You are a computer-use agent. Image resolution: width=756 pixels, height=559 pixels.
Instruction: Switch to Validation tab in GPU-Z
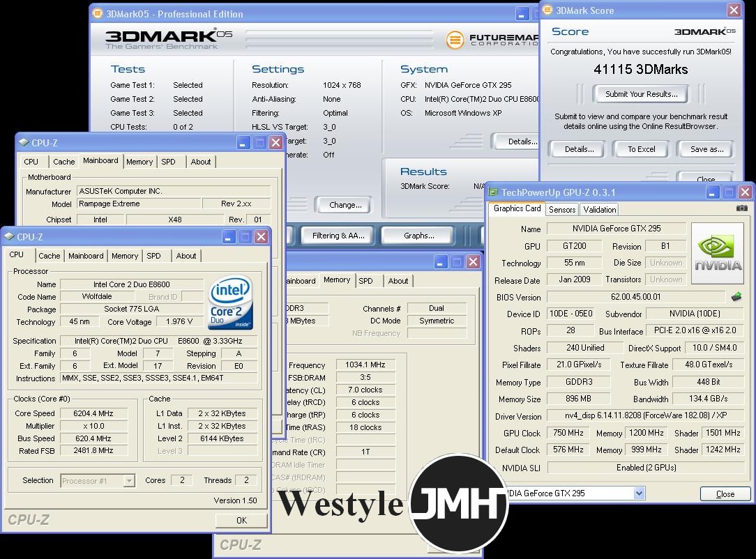(x=599, y=209)
